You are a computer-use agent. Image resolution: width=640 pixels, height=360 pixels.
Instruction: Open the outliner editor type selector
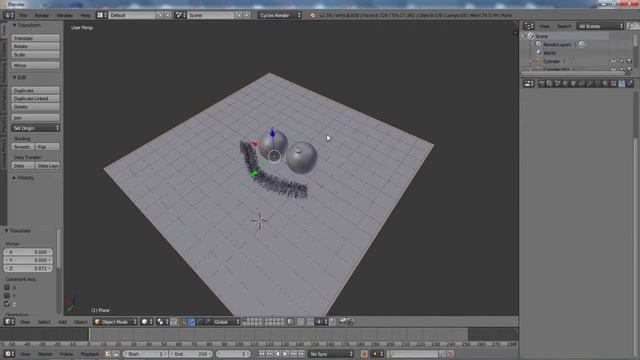click(529, 26)
